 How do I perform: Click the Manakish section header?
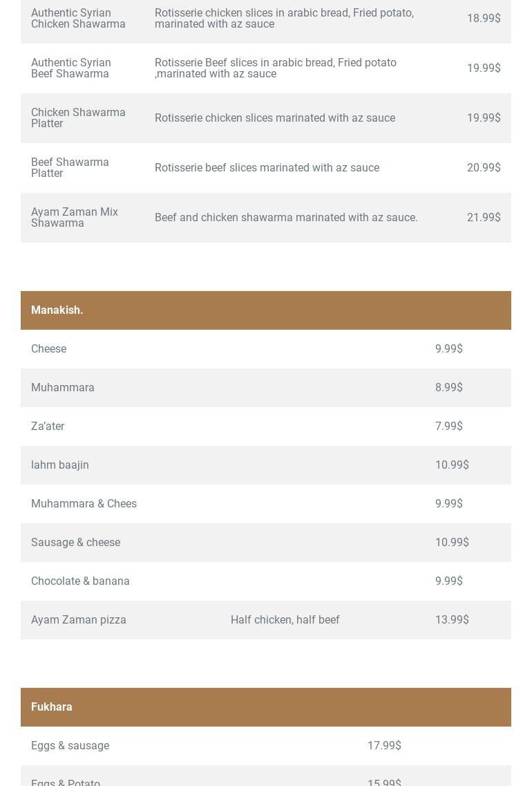click(57, 310)
